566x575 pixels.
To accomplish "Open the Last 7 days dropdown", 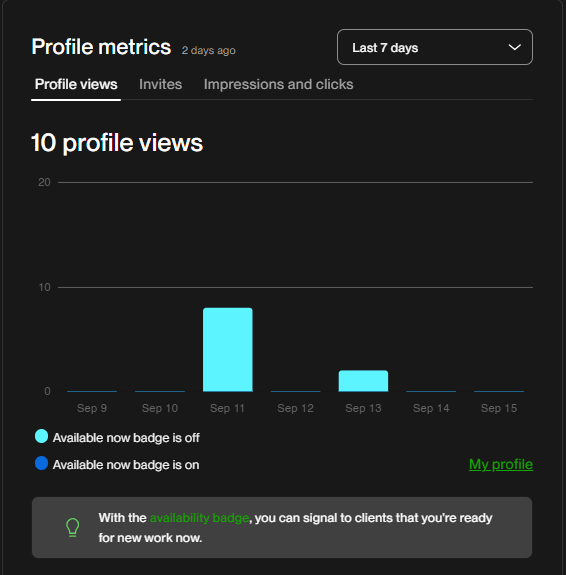I will click(435, 47).
